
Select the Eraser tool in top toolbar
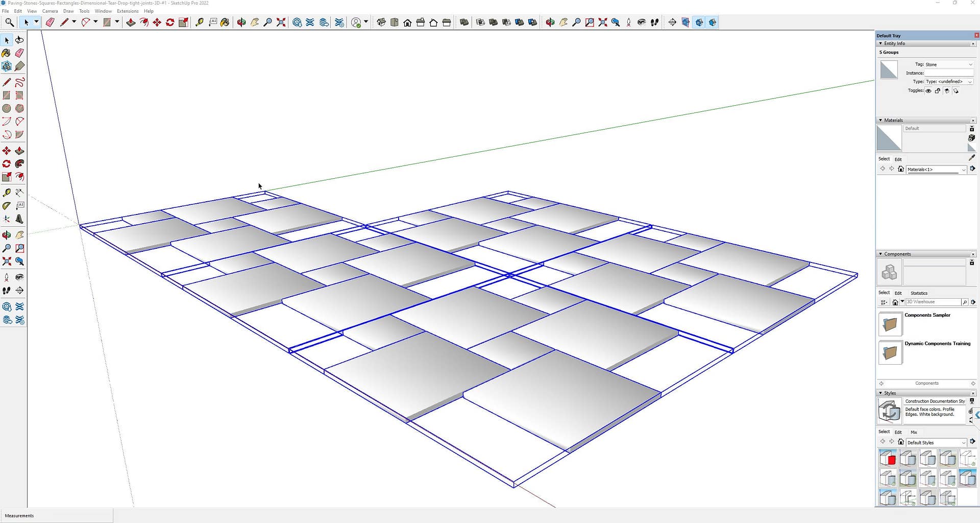(50, 22)
